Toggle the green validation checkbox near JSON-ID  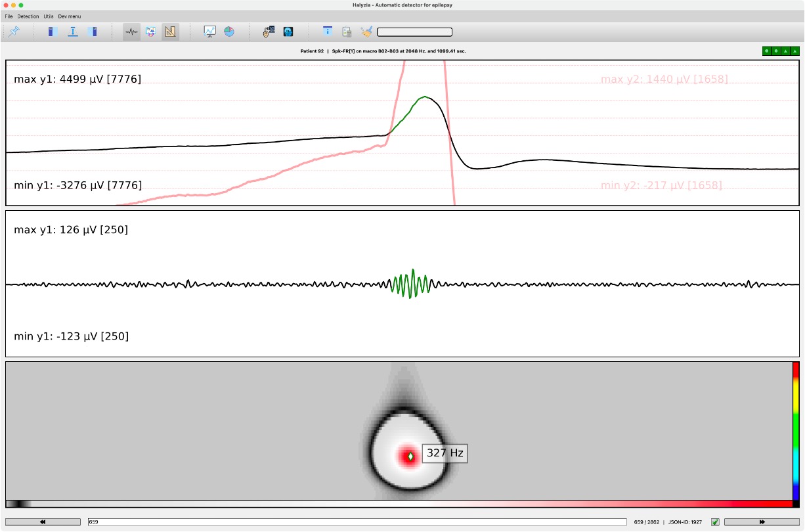715,522
